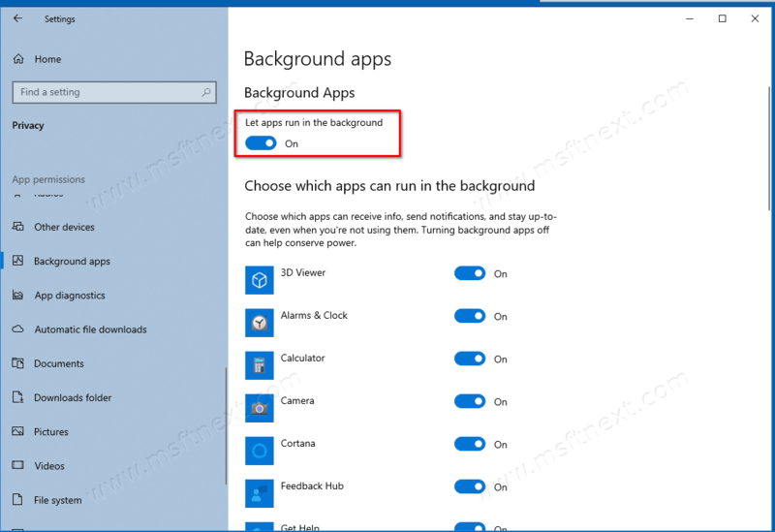Image resolution: width=775 pixels, height=532 pixels.
Task: Select the Pictures sidebar icon
Action: point(17,431)
